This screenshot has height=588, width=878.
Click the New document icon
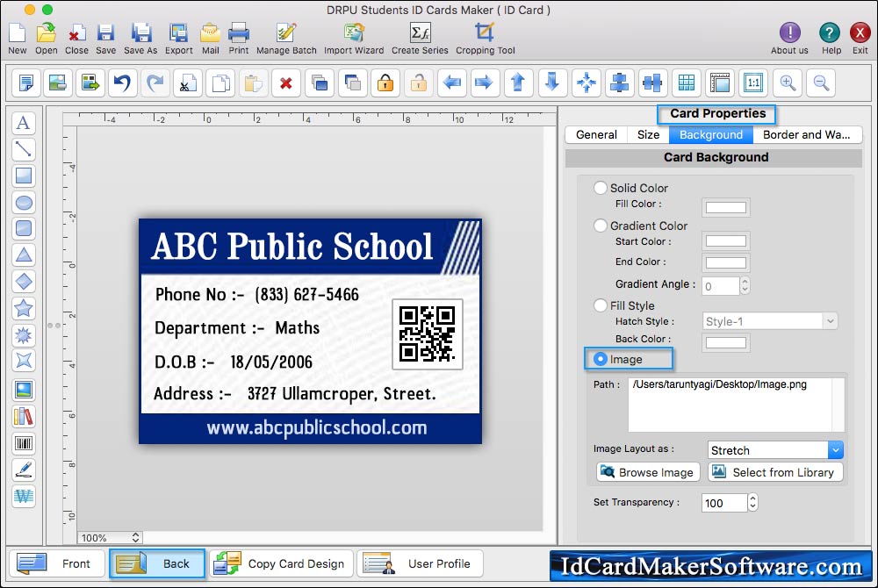tap(17, 39)
